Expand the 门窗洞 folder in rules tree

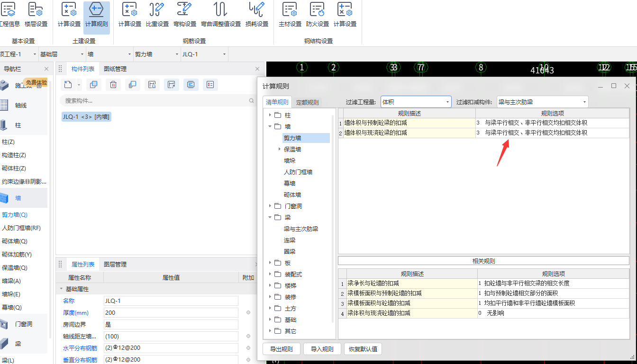[270, 206]
